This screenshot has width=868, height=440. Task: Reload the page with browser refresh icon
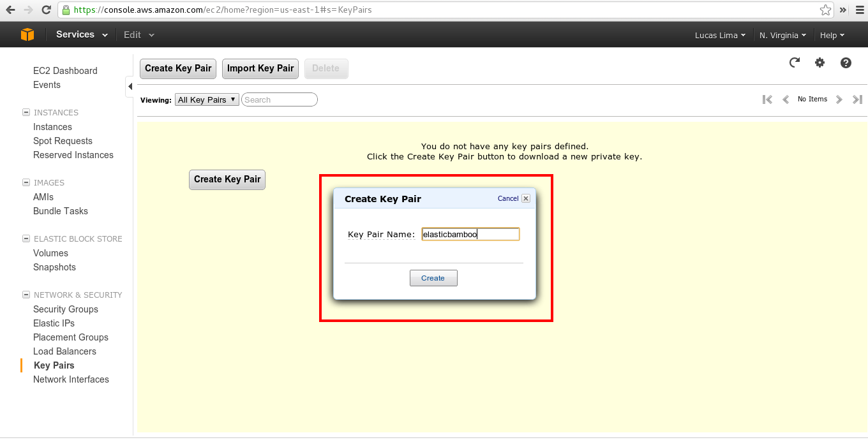[x=46, y=10]
